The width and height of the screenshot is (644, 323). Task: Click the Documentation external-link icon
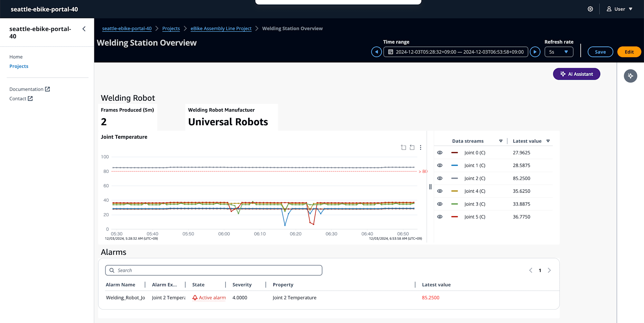pyautogui.click(x=47, y=89)
